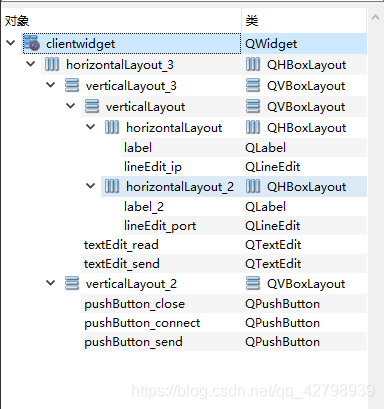Click the icon beside verticalLayout object
The height and width of the screenshot is (409, 384).
pos(92,106)
